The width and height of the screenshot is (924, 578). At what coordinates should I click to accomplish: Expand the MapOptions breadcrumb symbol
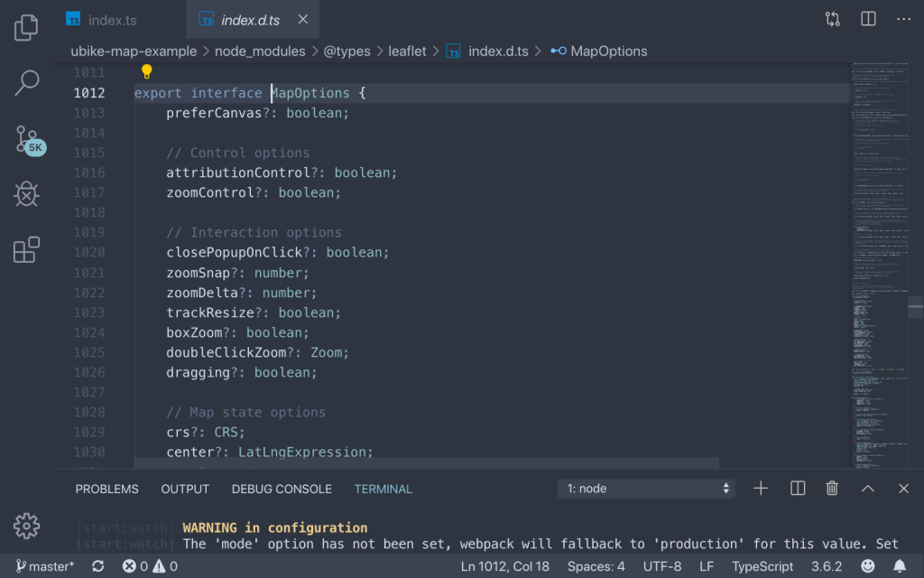coord(608,51)
